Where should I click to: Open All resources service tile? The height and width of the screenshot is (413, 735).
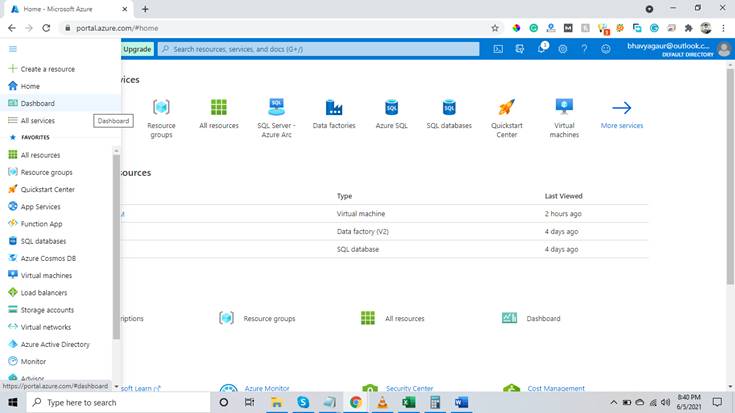point(219,114)
